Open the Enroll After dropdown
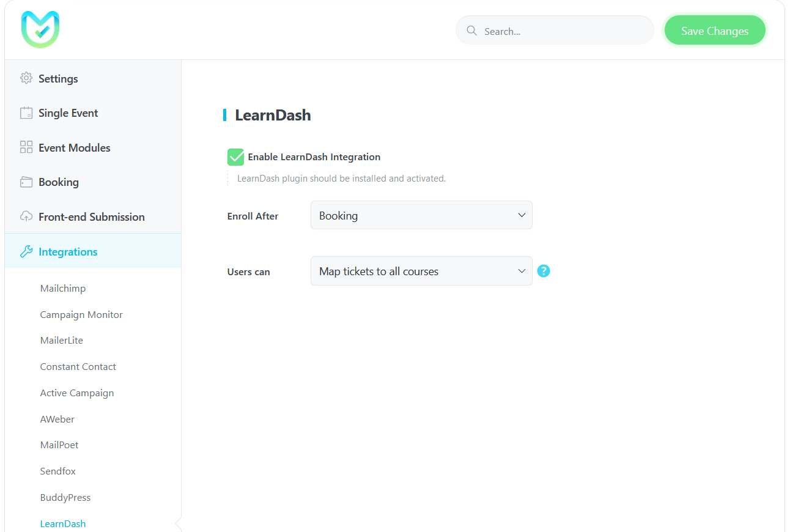790x532 pixels. (x=421, y=215)
